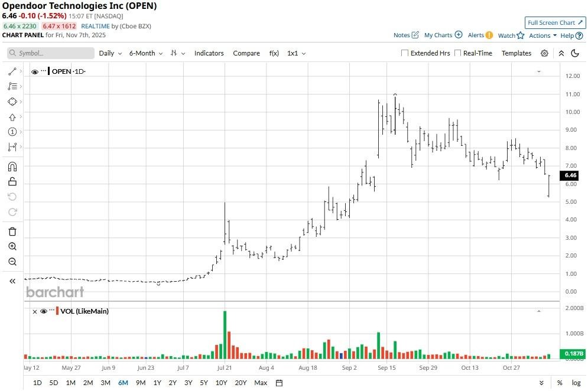The height and width of the screenshot is (391, 588).
Task: Open Notes edit icon
Action: click(415, 35)
